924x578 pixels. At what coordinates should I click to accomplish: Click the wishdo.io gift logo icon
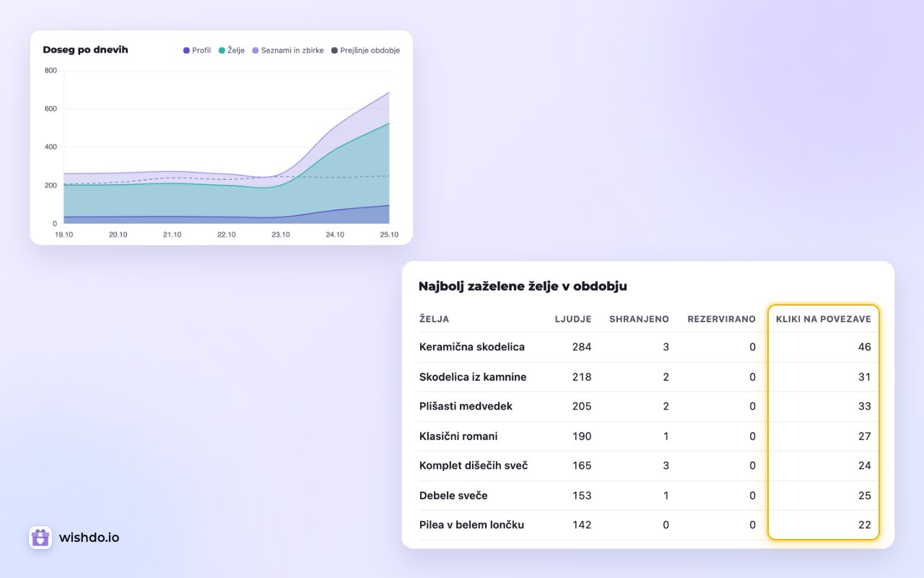40,538
